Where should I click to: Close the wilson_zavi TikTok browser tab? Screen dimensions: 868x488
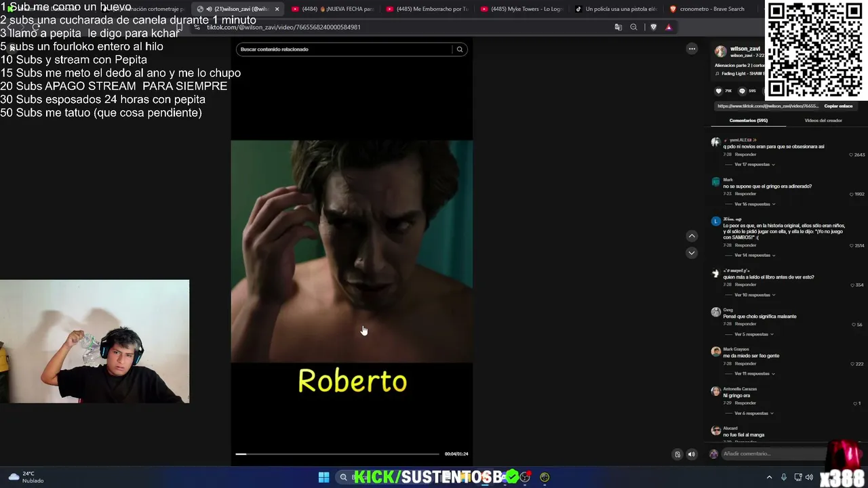coord(277,9)
